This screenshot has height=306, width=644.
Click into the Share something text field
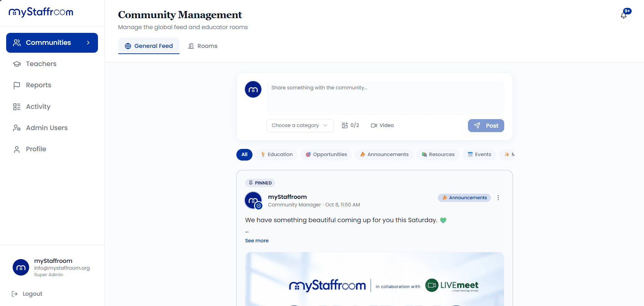coord(385,98)
